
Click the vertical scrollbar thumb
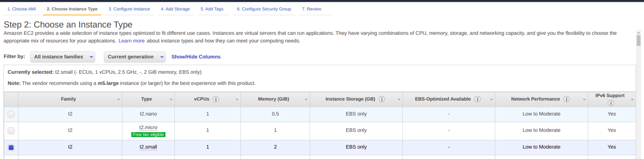(639, 40)
